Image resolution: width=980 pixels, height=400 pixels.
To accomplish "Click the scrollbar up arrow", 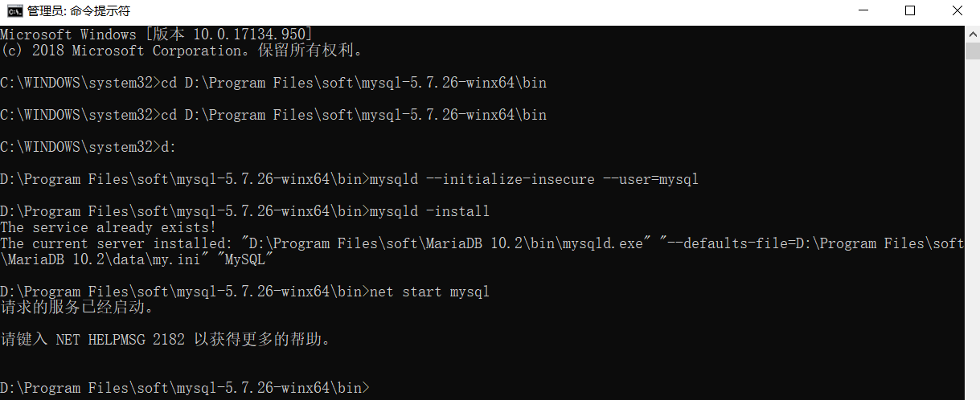I will coord(972,33).
